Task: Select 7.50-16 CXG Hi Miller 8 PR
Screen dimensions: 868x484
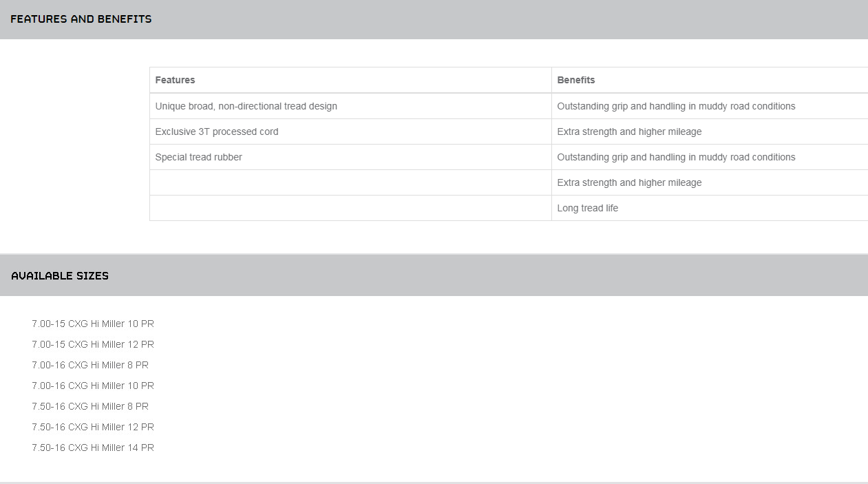Action: pos(90,406)
